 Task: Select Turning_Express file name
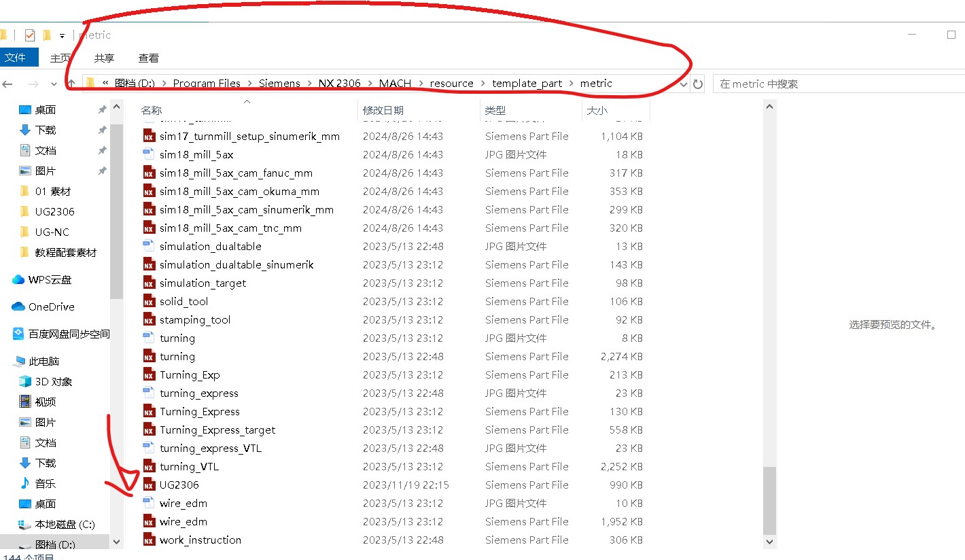point(200,411)
